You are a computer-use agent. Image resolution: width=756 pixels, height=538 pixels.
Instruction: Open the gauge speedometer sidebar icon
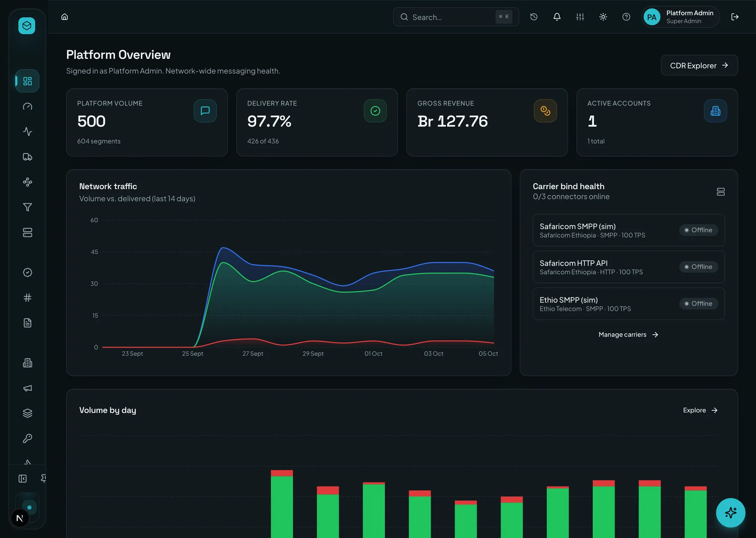click(x=27, y=106)
